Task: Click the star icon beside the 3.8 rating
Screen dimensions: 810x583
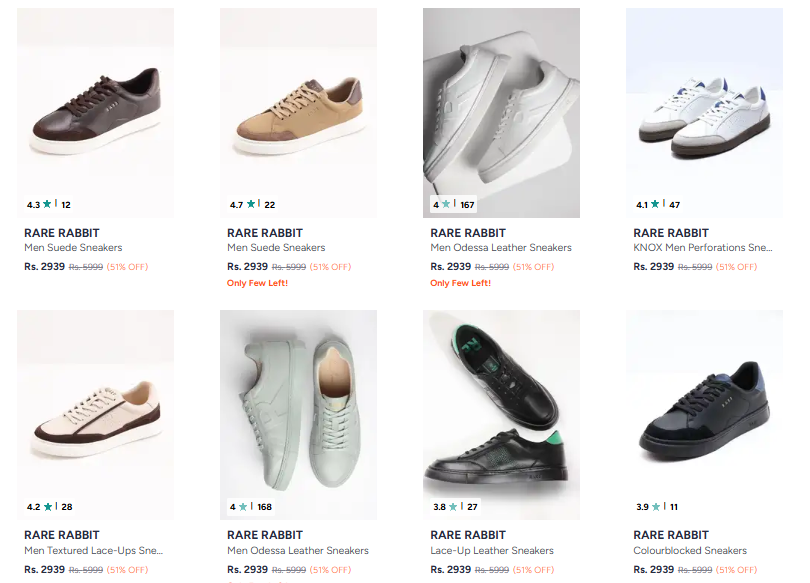Action: pos(453,506)
